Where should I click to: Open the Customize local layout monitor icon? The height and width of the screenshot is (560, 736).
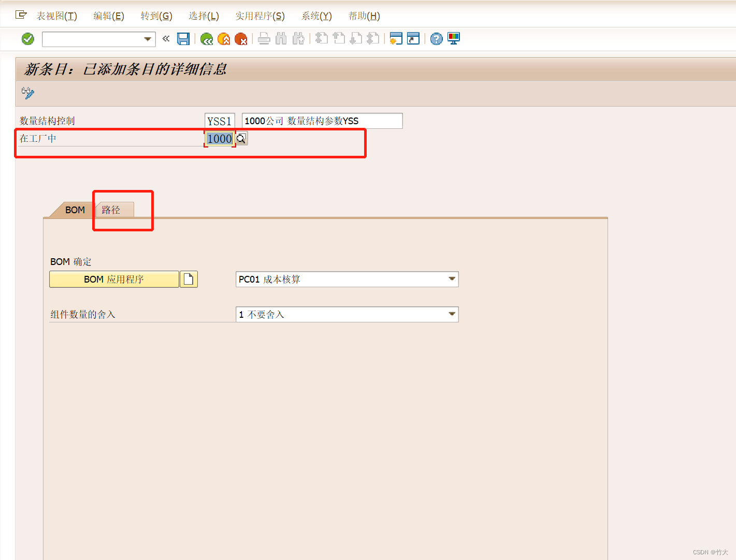tap(454, 38)
